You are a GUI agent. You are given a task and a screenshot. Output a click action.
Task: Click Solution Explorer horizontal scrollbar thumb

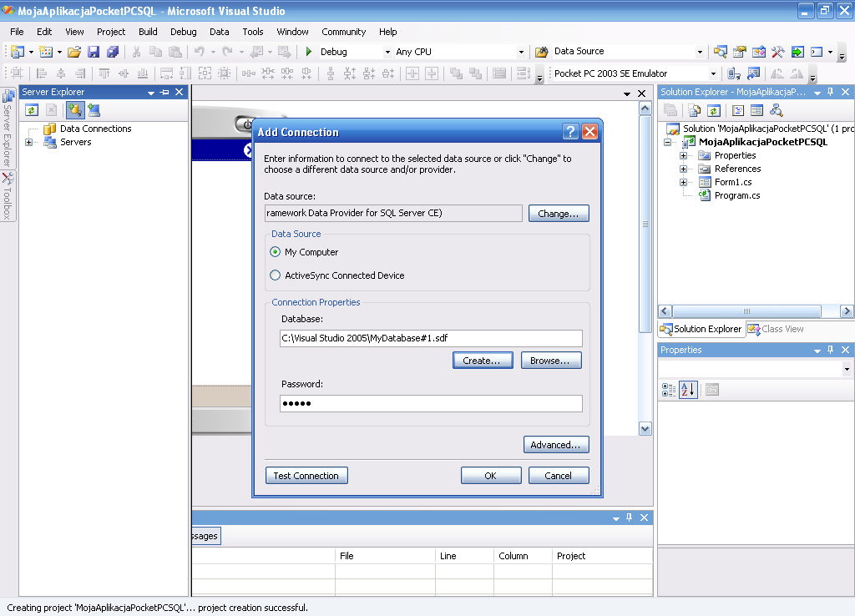(x=746, y=311)
